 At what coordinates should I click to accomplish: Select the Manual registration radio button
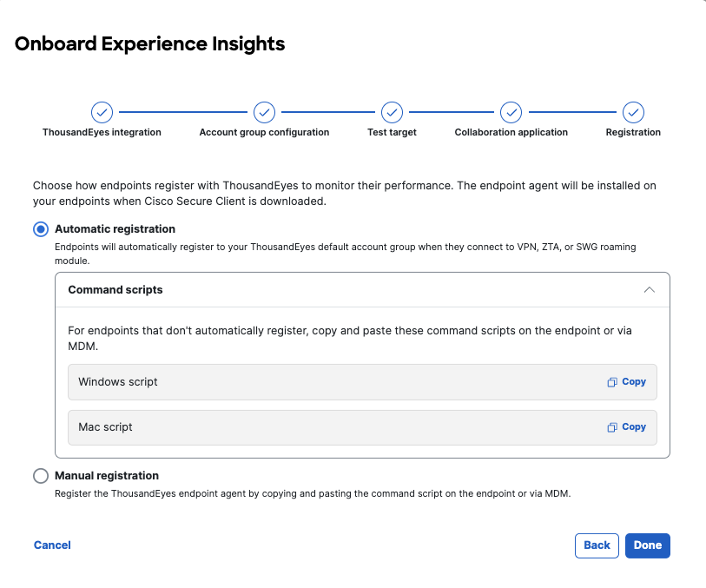[x=41, y=476]
